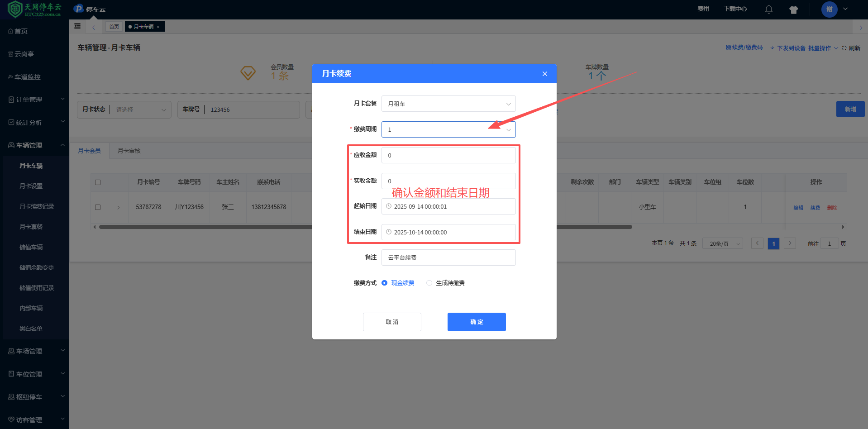Expand 统计分析 sidebar menu
Screen dimensions: 868x429
(x=34, y=123)
